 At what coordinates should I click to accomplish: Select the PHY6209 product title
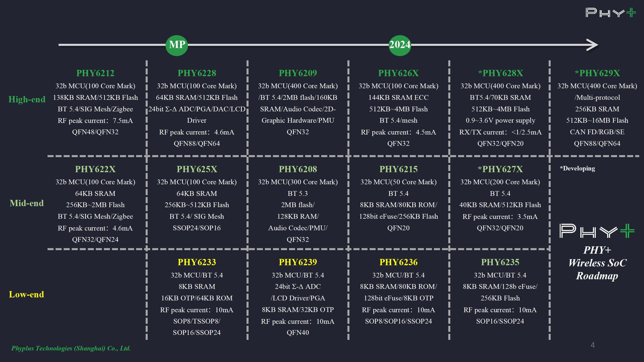(298, 73)
